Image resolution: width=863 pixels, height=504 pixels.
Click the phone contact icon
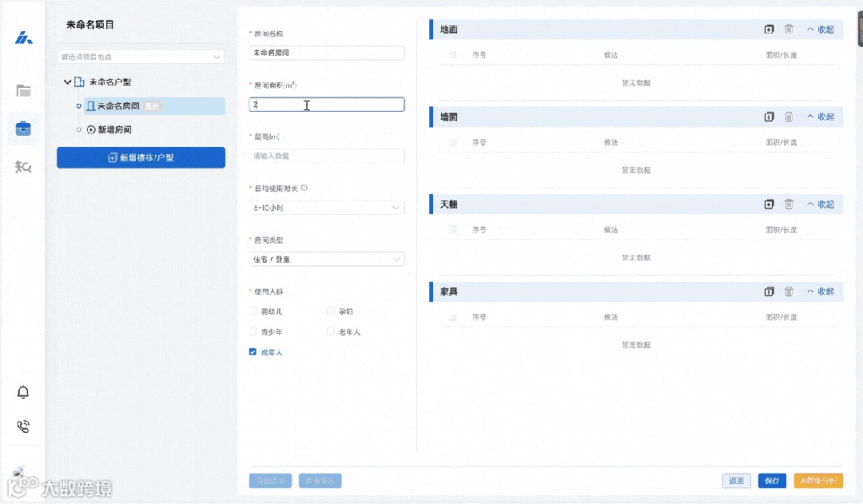point(23,427)
